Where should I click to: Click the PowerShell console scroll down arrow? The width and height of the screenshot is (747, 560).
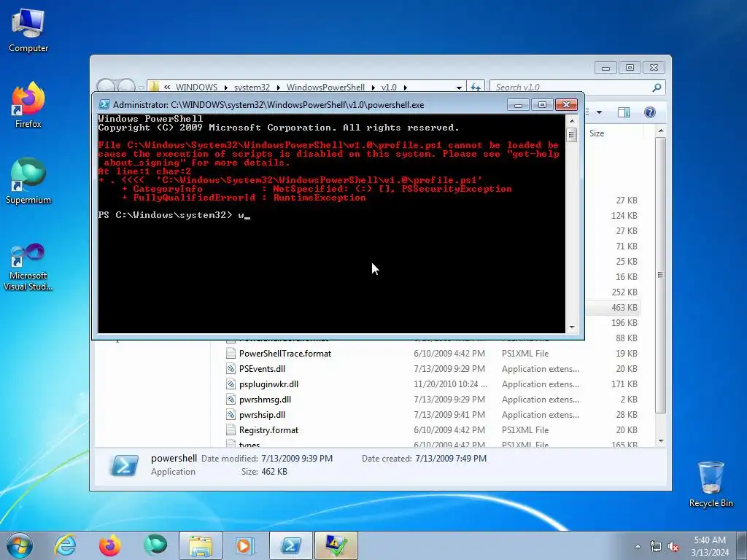point(572,327)
